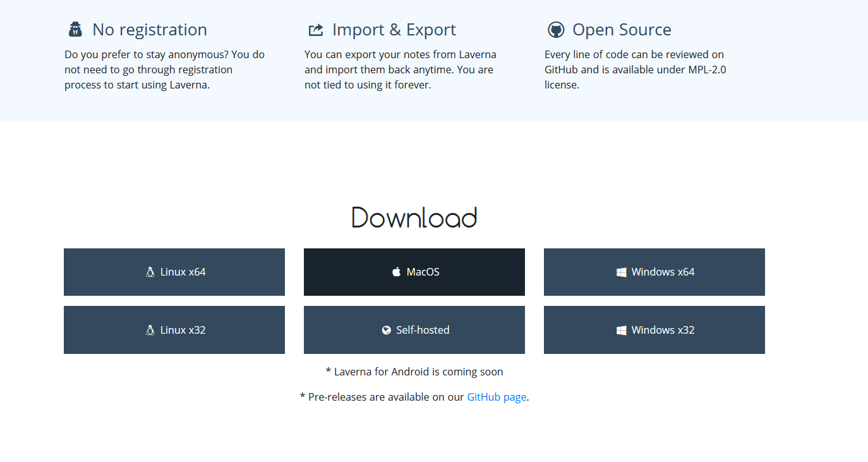The width and height of the screenshot is (868, 462).
Task: Click the Open Source heading
Action: coord(622,30)
